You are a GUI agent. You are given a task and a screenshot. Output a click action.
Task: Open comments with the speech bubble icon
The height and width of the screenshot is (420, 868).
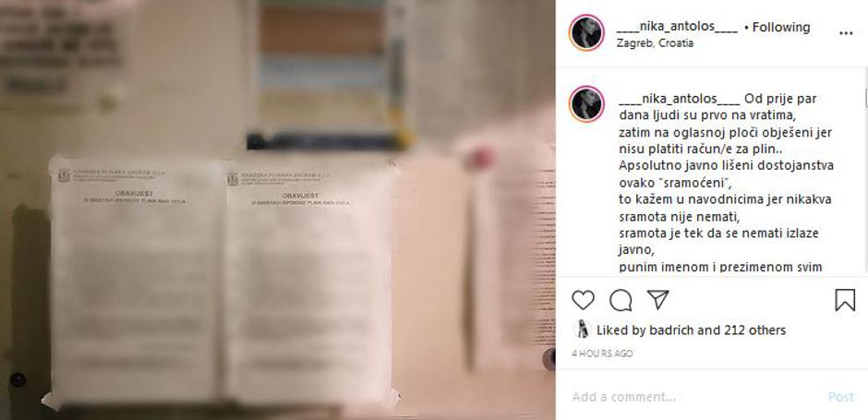[621, 300]
